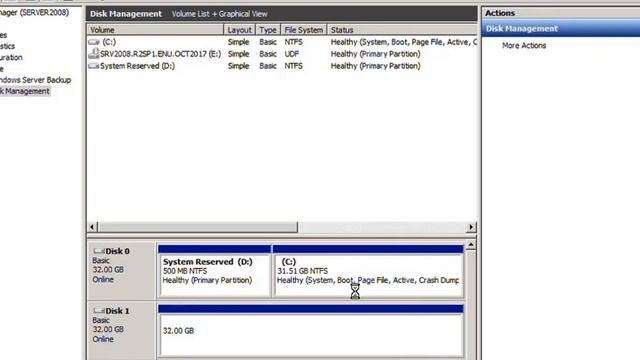
Task: Click the Disk 1 drive icon
Action: (x=99, y=311)
